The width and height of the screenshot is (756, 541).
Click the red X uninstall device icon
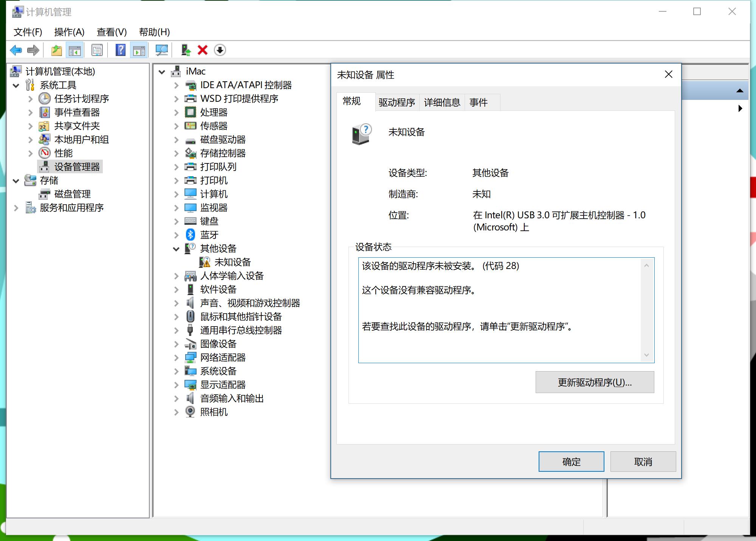(203, 50)
